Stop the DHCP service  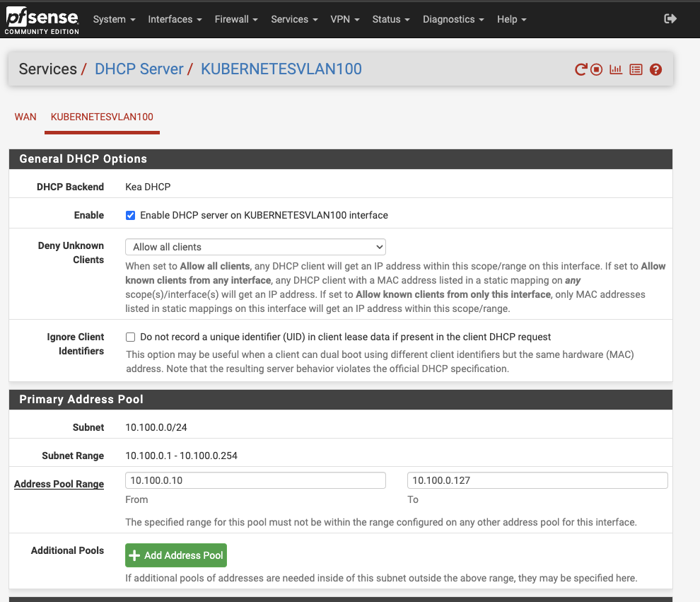click(596, 69)
